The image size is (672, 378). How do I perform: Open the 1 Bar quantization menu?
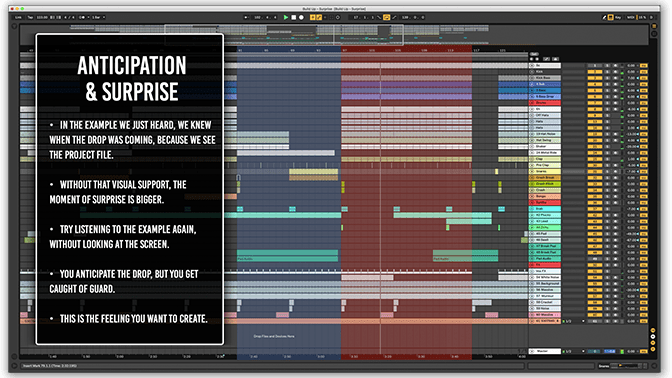[x=98, y=18]
